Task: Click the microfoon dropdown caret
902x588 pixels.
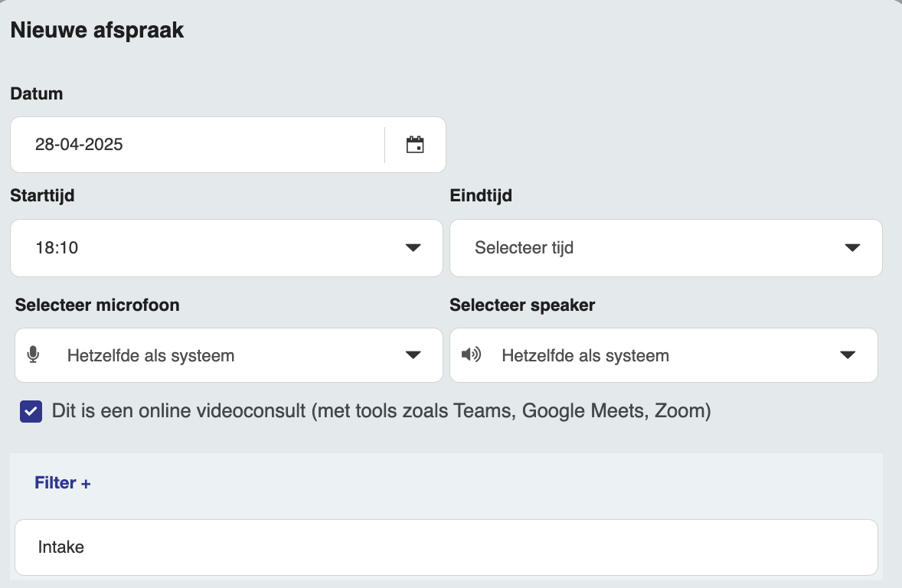Action: click(x=413, y=355)
